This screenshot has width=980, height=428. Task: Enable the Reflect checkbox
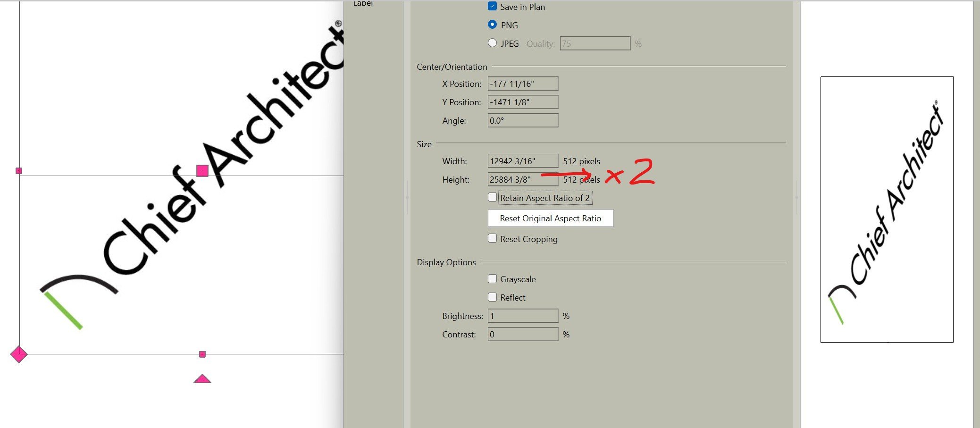[x=492, y=297]
